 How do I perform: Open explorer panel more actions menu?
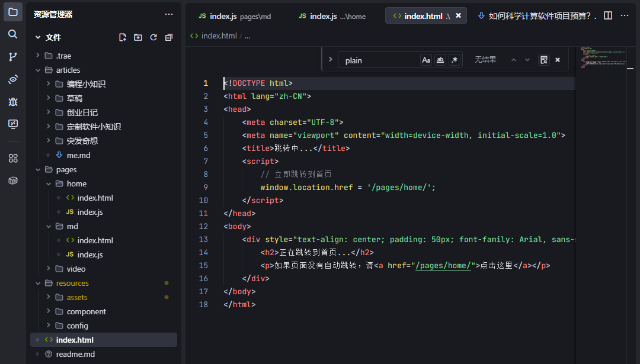(168, 14)
